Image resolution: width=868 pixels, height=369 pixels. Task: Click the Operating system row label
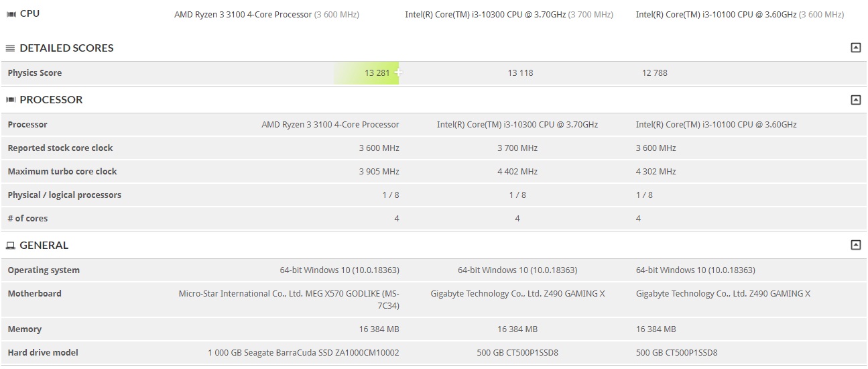pos(44,270)
